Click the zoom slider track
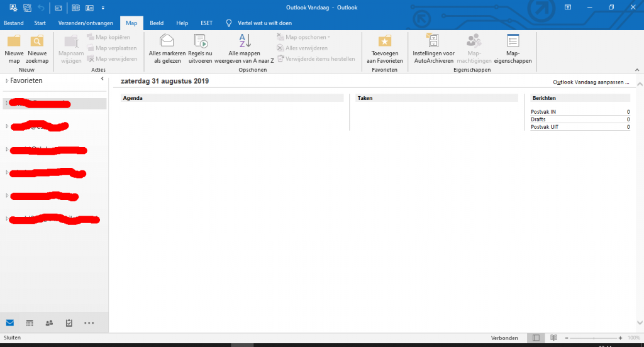This screenshot has width=644, height=347. tap(594, 338)
